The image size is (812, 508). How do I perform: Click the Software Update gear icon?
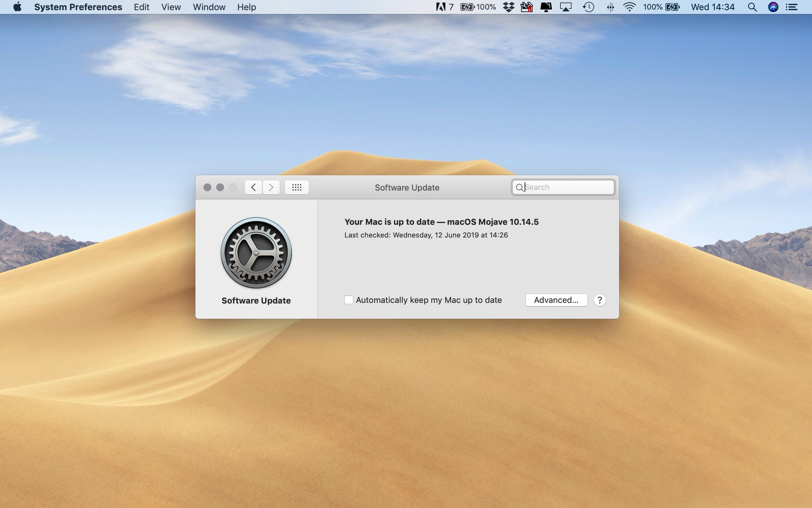point(256,253)
